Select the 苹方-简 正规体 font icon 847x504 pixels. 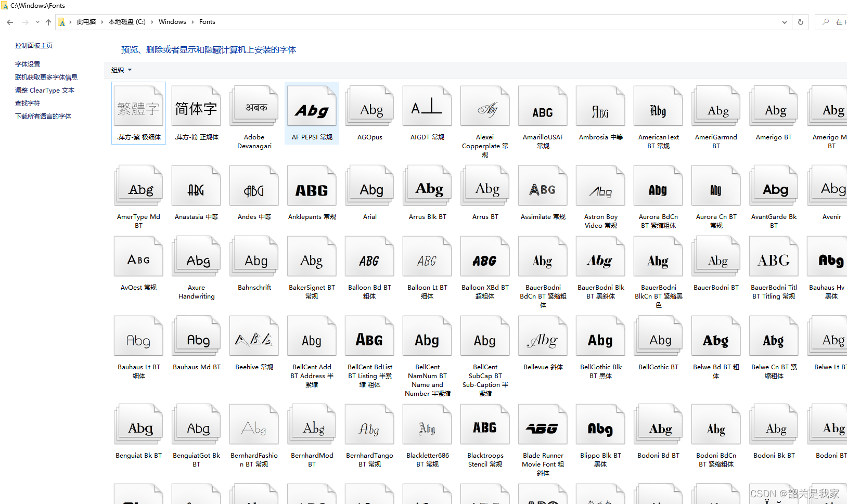[x=196, y=107]
